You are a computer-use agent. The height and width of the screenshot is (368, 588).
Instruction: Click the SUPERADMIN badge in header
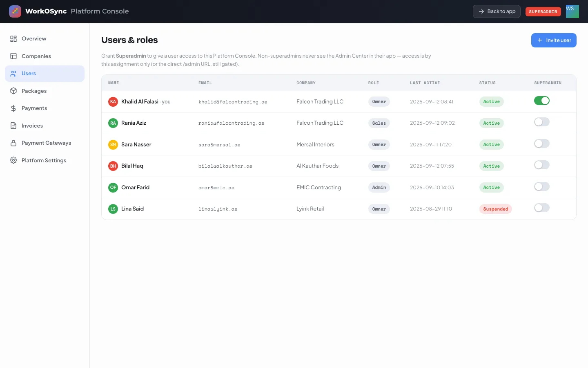(543, 12)
